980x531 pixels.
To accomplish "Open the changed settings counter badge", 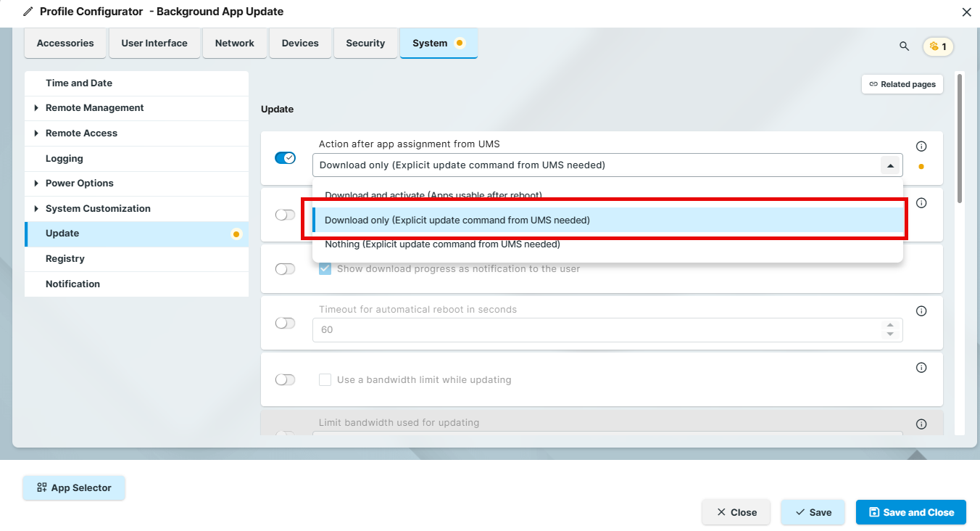I will coord(938,46).
